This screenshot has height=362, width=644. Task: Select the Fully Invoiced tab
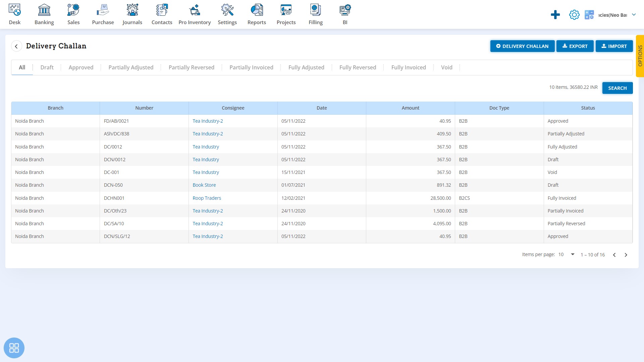click(409, 67)
